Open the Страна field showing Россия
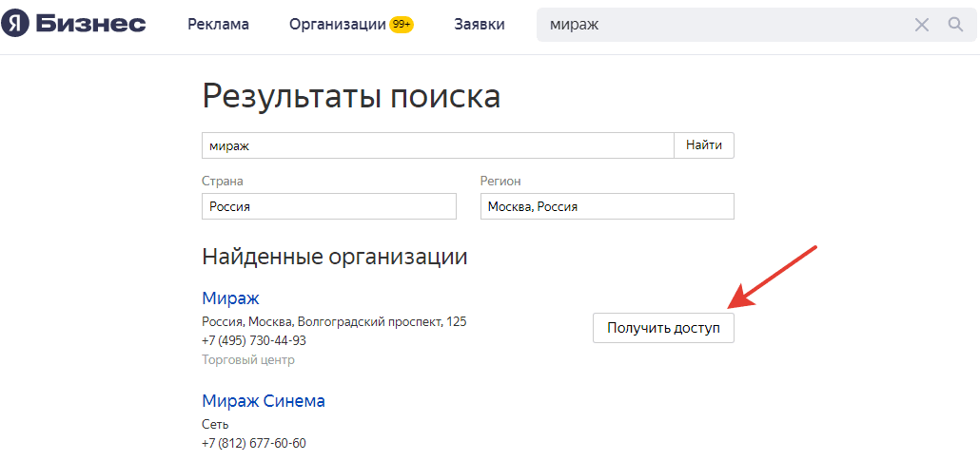980x461 pixels. click(329, 207)
